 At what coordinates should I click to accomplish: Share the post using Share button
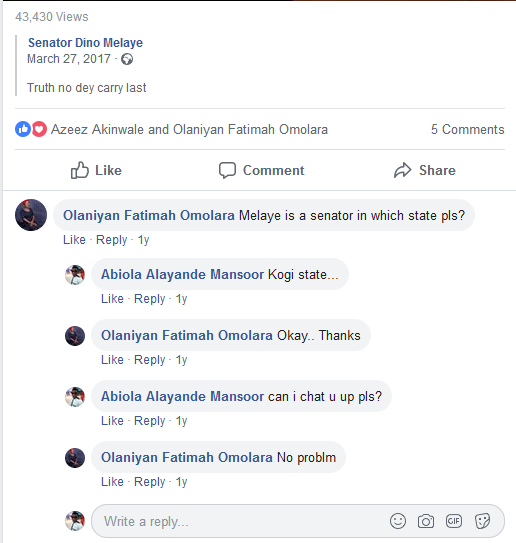click(x=425, y=170)
